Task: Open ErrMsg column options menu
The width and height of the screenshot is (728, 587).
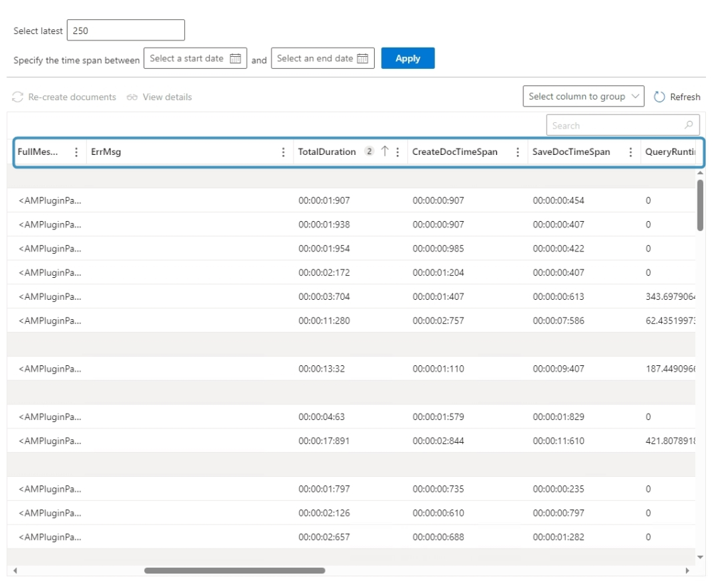Action: [283, 152]
